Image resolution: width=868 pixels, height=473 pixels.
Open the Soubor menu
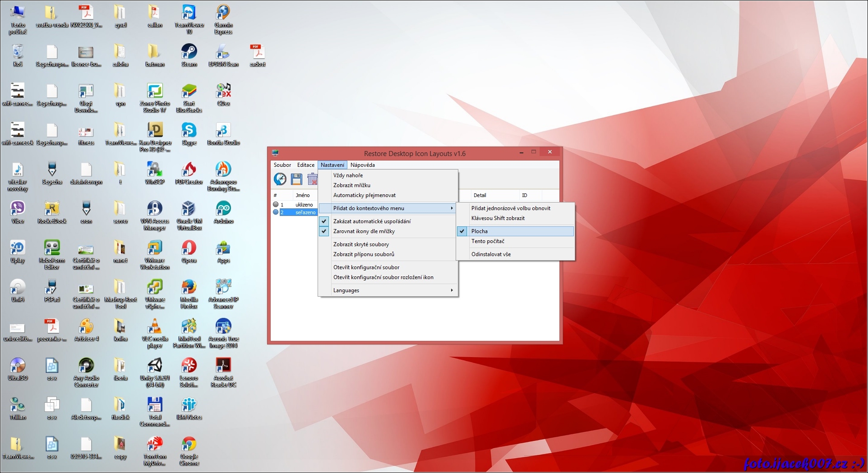282,165
